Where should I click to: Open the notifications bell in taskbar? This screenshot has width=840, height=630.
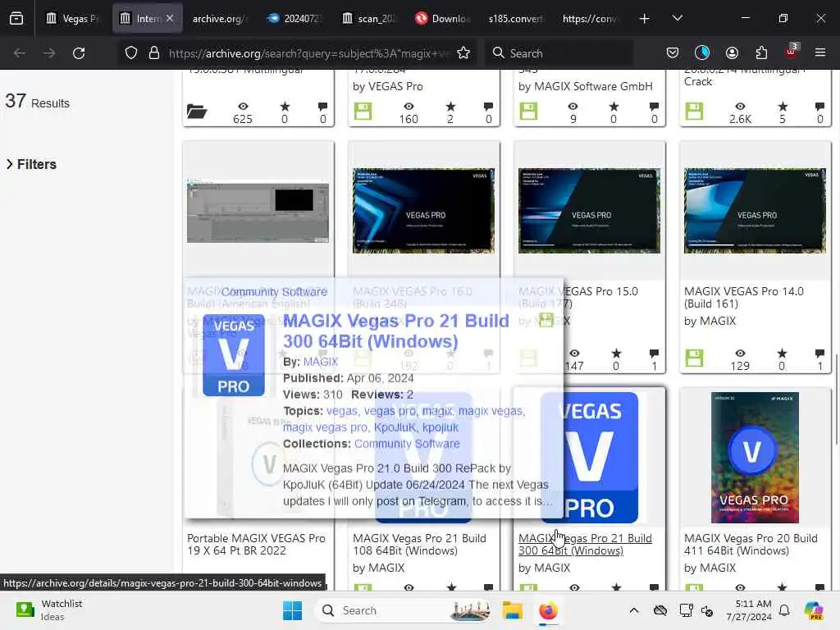point(784,610)
